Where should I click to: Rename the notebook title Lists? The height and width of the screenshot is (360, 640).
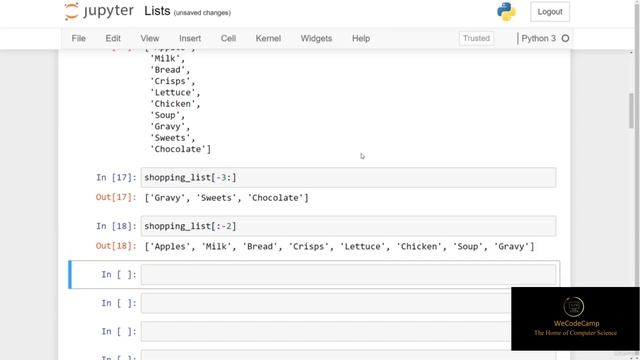(x=157, y=11)
